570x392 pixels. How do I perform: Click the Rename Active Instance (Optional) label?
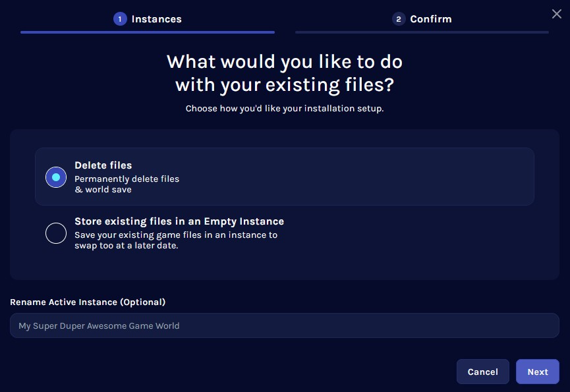[88, 302]
